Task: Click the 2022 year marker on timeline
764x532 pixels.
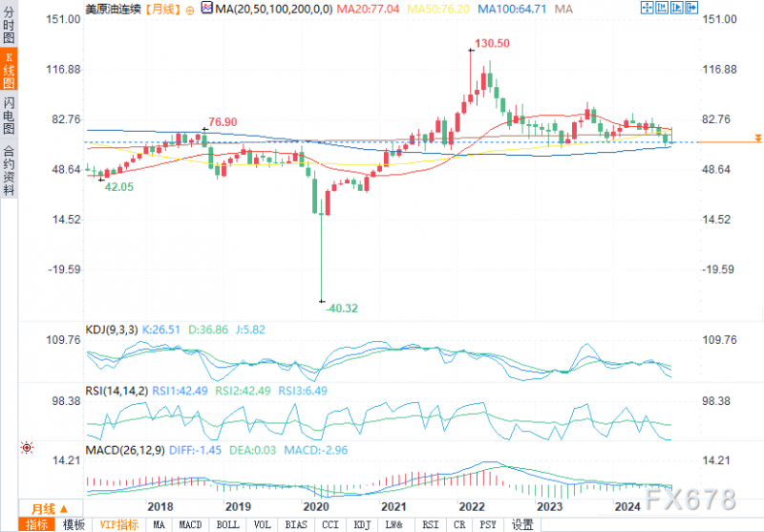Action: click(x=472, y=506)
